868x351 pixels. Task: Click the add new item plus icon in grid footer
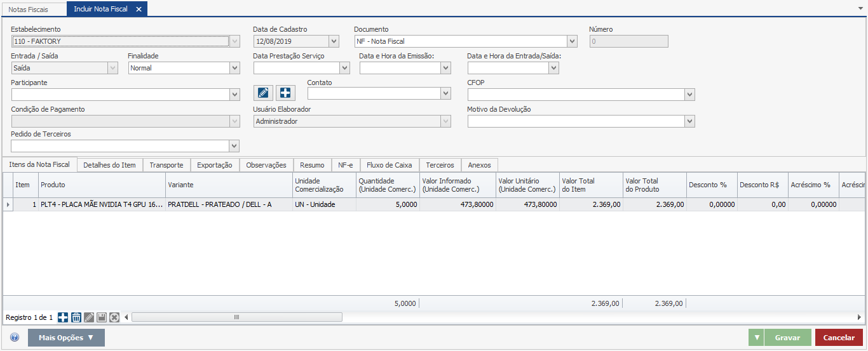(x=63, y=317)
